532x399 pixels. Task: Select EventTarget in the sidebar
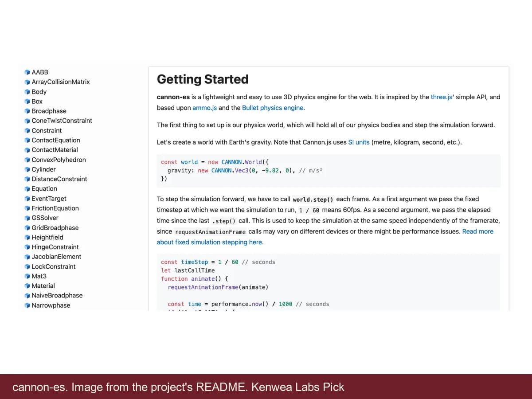point(49,199)
